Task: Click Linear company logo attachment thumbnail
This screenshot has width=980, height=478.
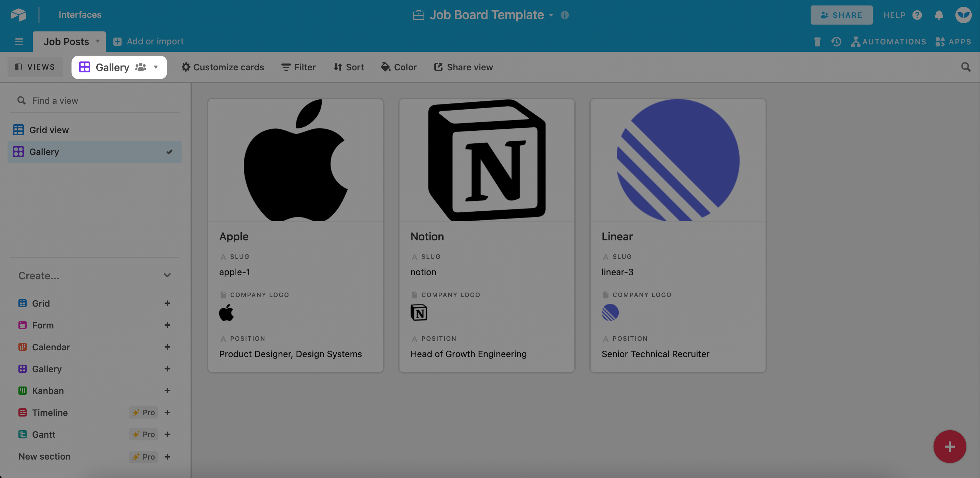Action: point(610,313)
